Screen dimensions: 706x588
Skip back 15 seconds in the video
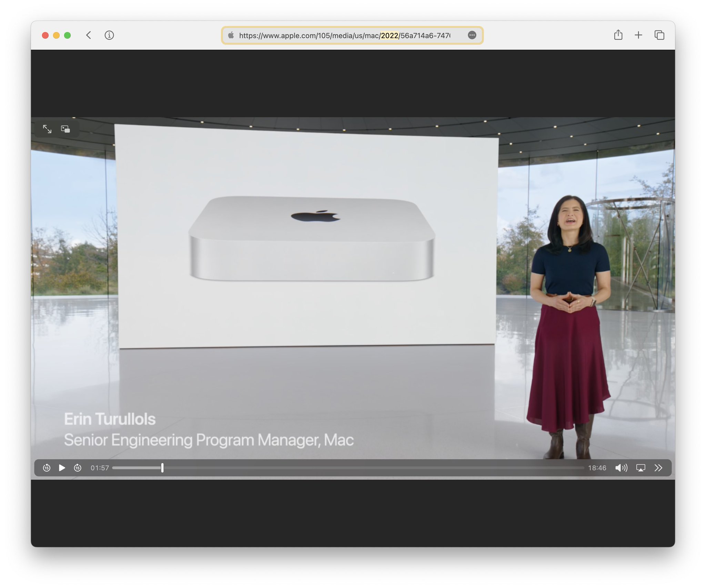click(47, 468)
